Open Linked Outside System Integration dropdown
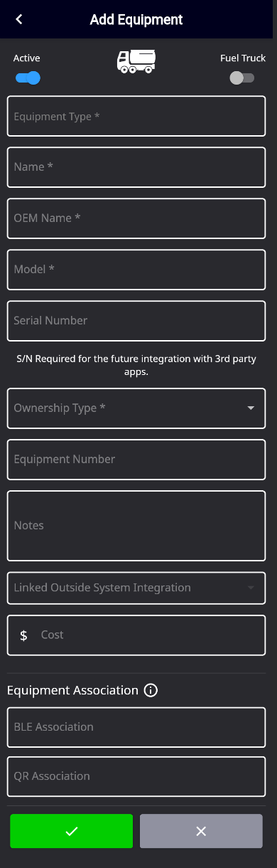Viewport: 277px width, 868px height. pos(136,588)
